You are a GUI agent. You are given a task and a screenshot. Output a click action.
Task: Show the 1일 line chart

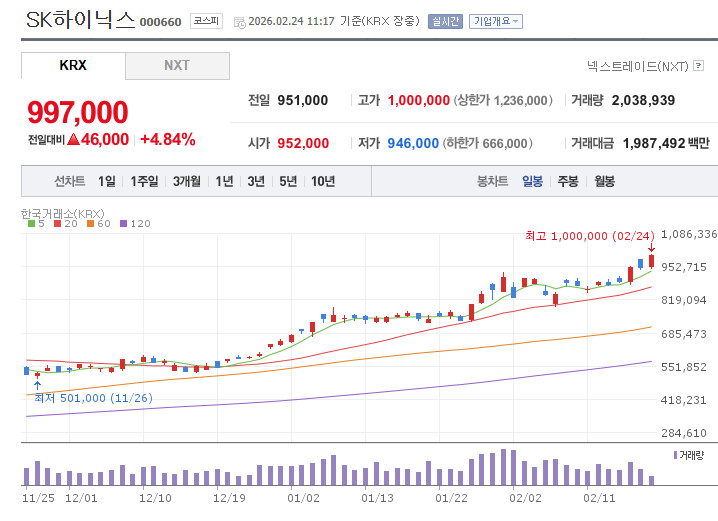(x=106, y=181)
